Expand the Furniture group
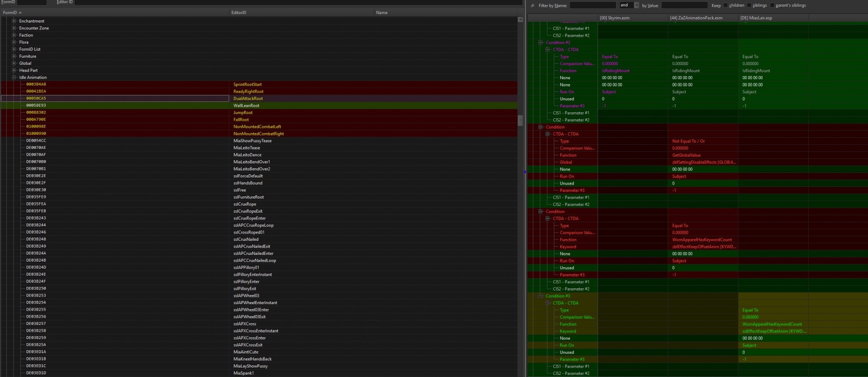This screenshot has height=377, width=868. (x=14, y=57)
